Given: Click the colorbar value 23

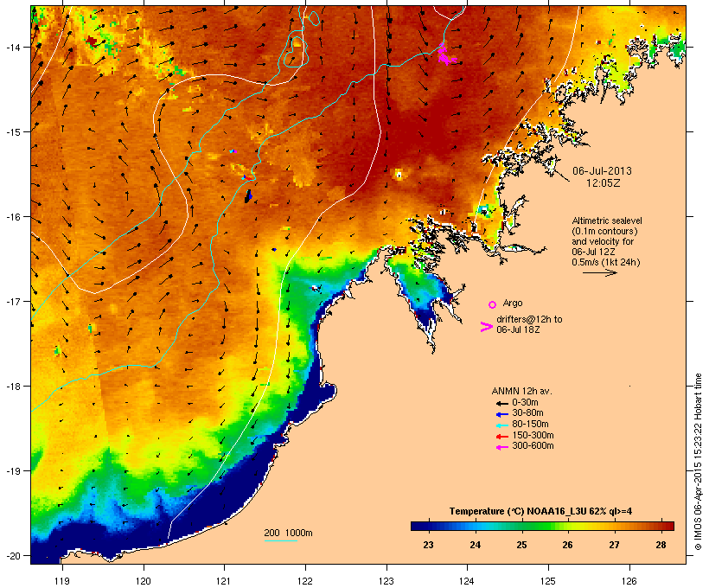Looking at the screenshot, I should click(428, 545).
